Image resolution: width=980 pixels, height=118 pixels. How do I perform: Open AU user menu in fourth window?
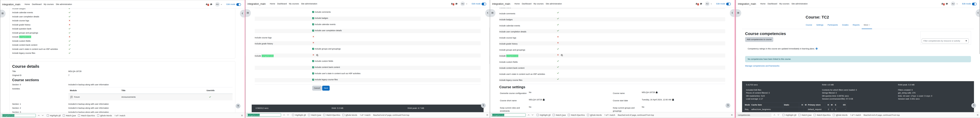click(x=954, y=4)
